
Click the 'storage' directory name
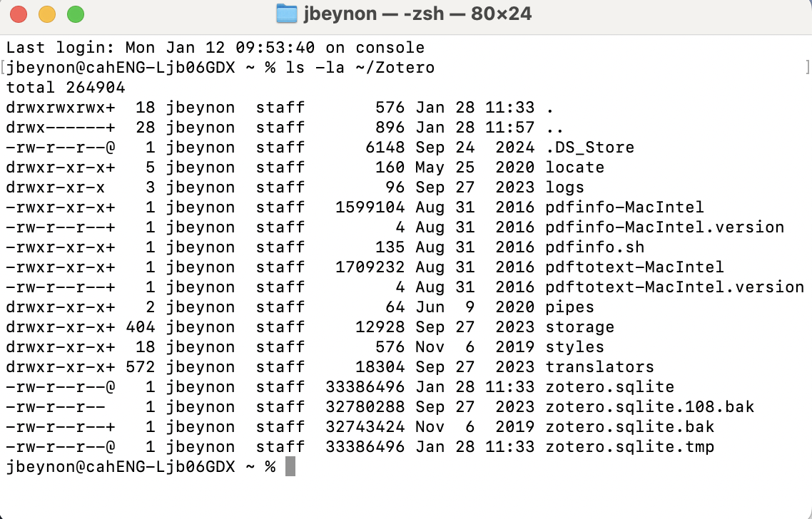[x=580, y=327]
